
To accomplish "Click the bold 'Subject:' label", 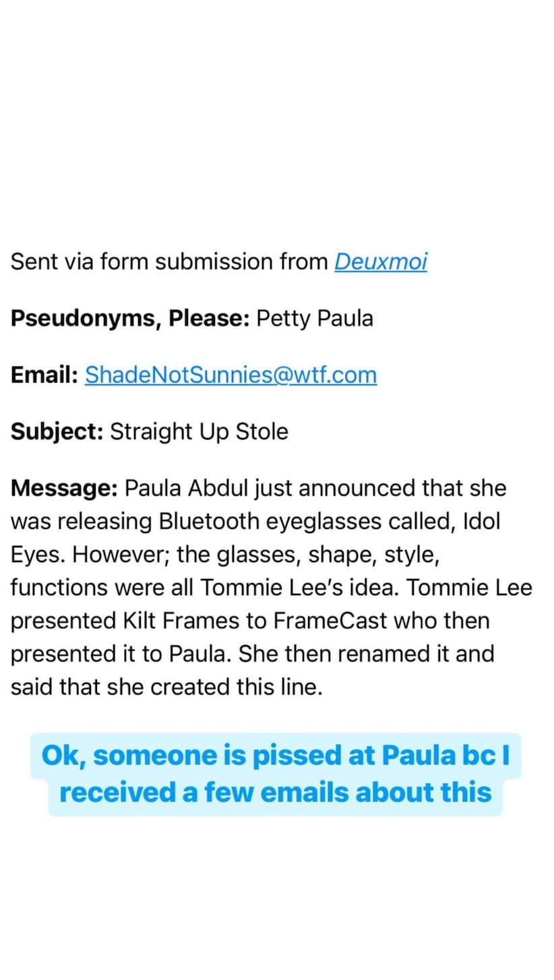I will coord(57,431).
